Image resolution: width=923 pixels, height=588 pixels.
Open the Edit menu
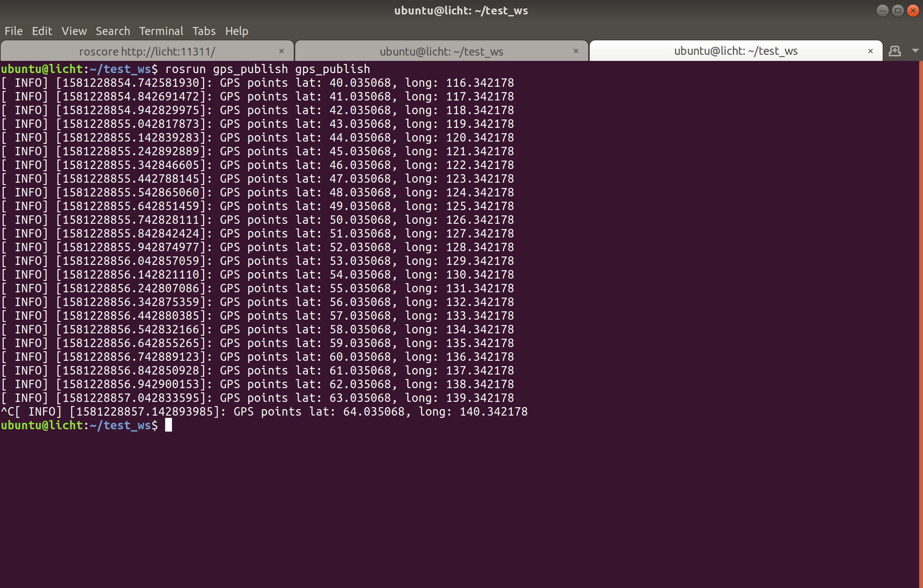tap(42, 31)
